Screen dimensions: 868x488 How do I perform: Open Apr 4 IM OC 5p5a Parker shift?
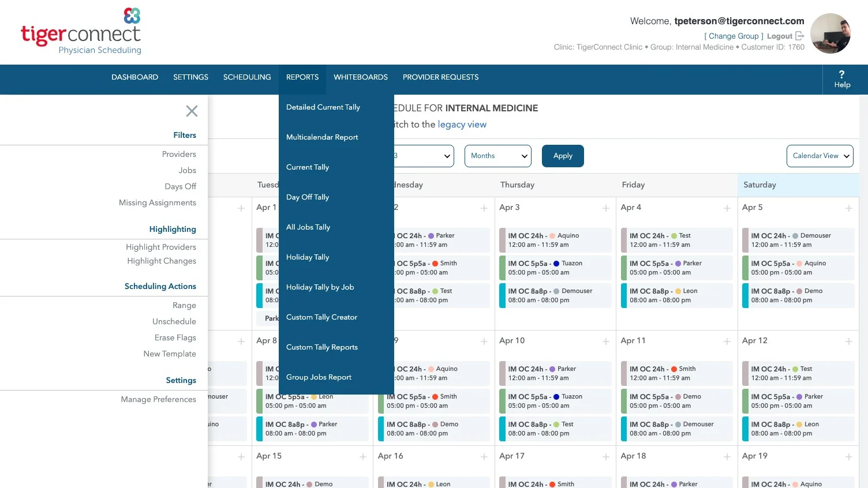677,268
